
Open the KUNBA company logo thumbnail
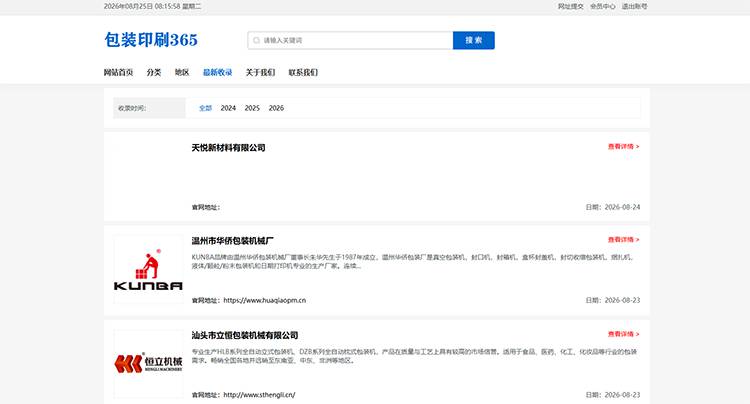click(148, 269)
